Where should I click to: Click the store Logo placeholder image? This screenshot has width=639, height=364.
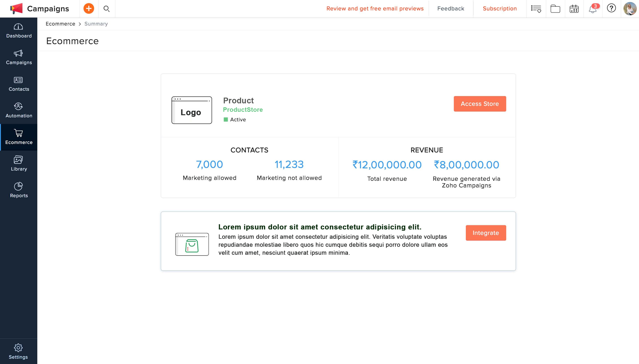coord(192,110)
